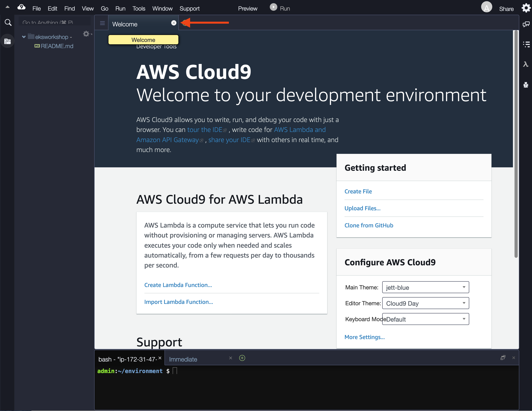Click Create Lambda Function link

[x=178, y=285]
